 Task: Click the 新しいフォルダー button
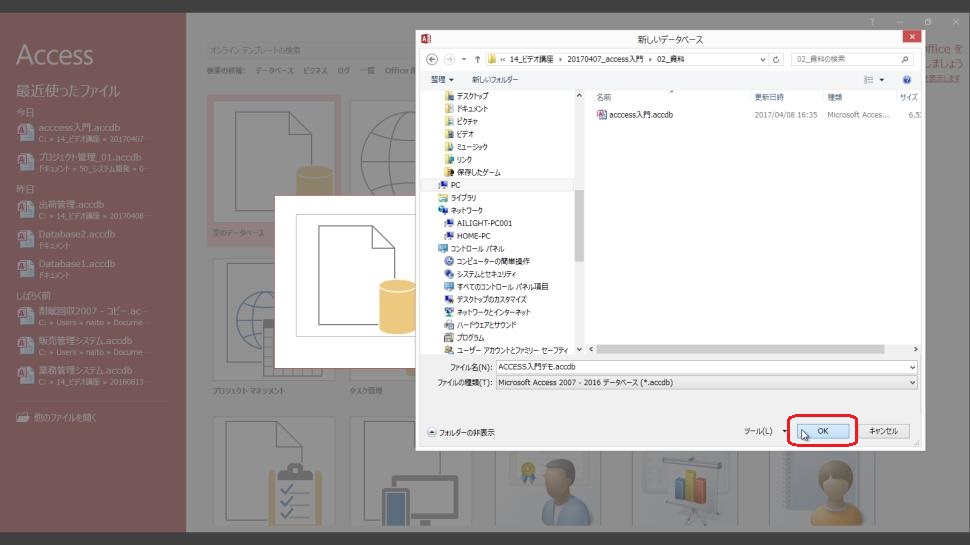[495, 80]
